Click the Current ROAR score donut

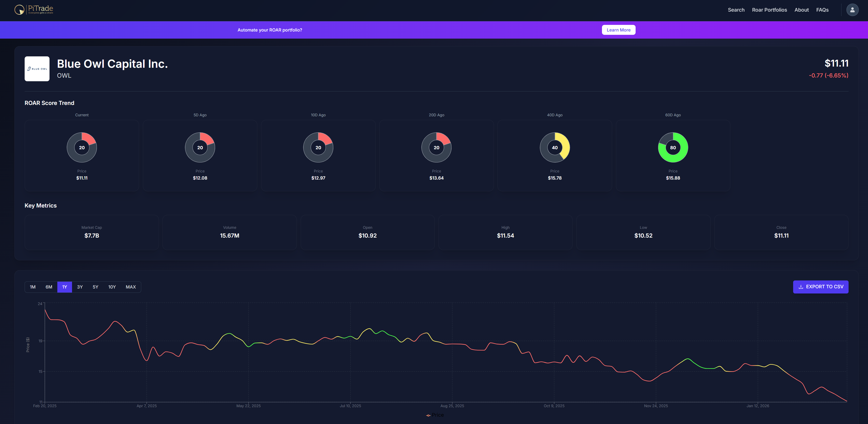pyautogui.click(x=82, y=148)
